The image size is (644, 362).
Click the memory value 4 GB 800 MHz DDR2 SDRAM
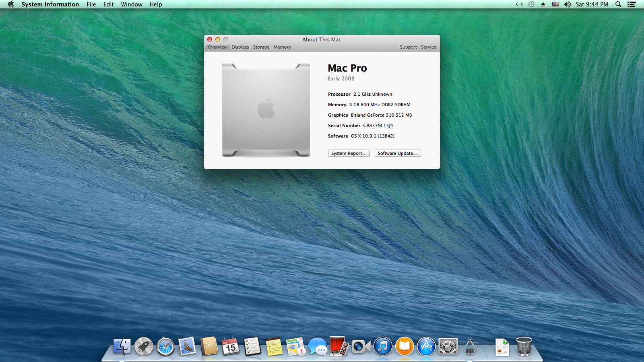pyautogui.click(x=380, y=105)
